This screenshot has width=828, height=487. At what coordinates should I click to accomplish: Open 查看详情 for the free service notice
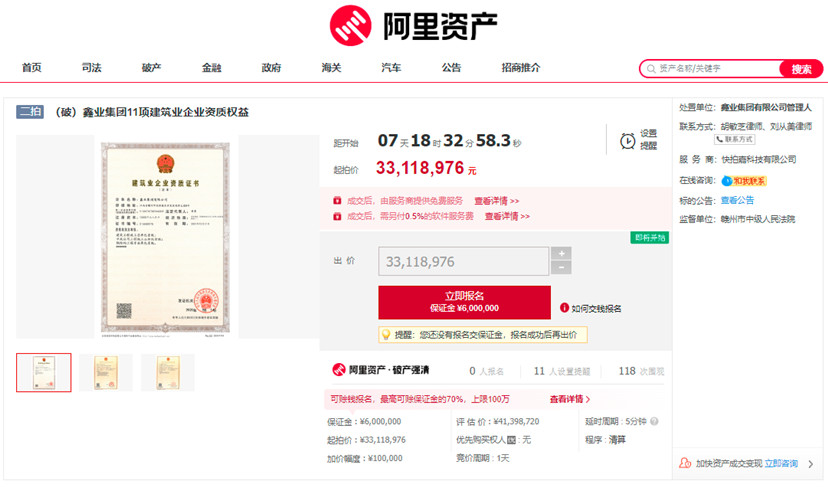click(496, 201)
